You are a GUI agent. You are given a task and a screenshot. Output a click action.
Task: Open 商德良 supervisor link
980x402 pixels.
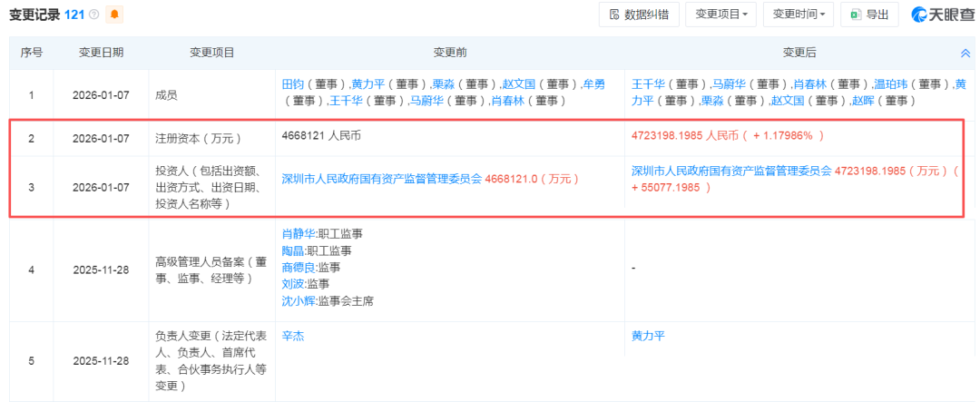(299, 268)
